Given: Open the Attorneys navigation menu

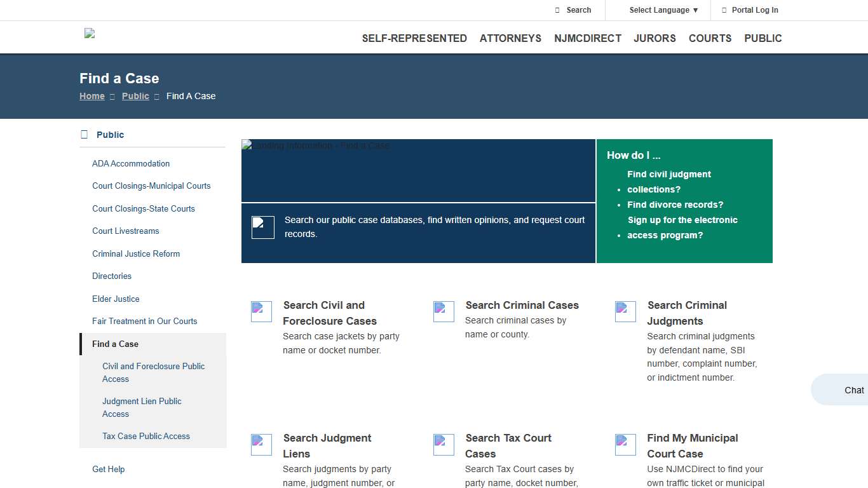Looking at the screenshot, I should coord(510,38).
